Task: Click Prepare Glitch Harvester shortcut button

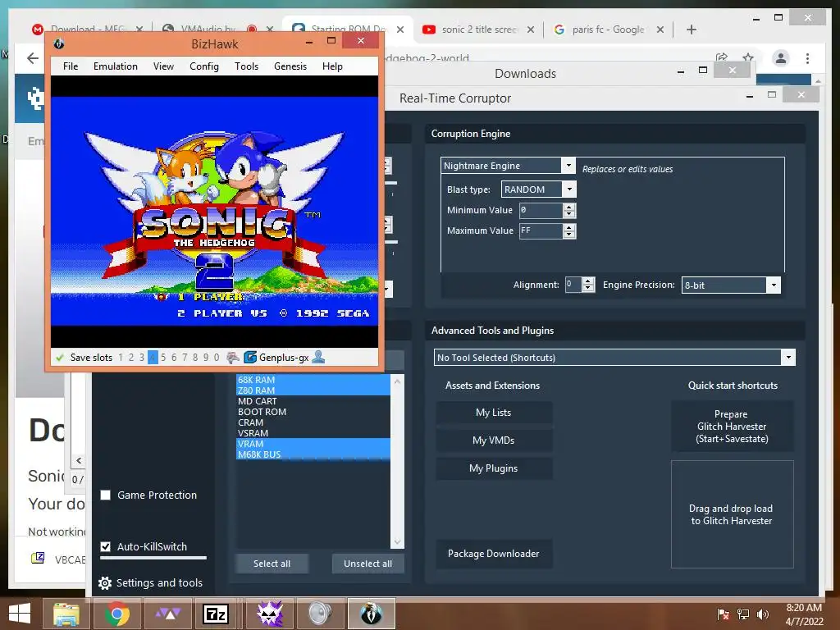Action: coord(732,427)
